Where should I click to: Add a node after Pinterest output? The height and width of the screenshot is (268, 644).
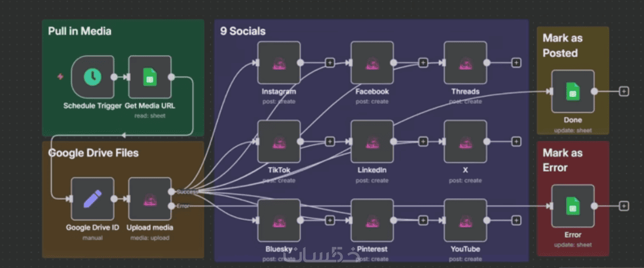click(423, 220)
